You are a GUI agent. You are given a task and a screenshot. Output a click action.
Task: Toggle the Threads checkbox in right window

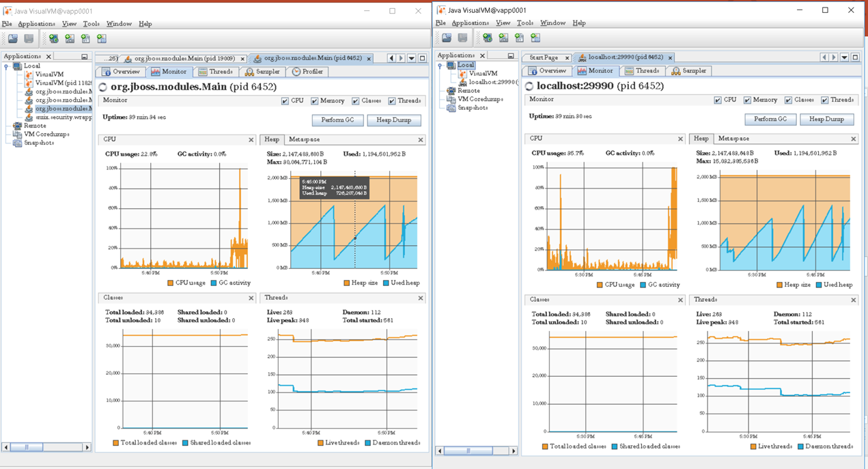pyautogui.click(x=824, y=100)
